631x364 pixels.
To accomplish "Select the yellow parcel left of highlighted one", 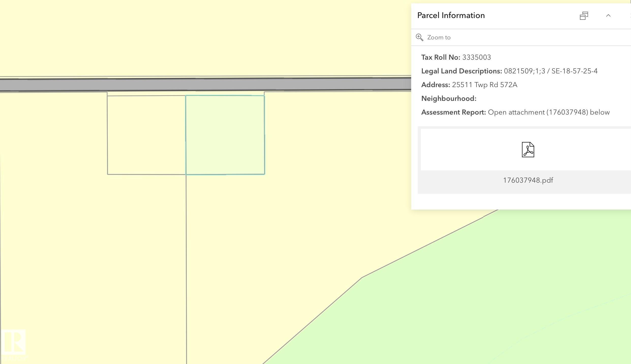I will [x=146, y=135].
